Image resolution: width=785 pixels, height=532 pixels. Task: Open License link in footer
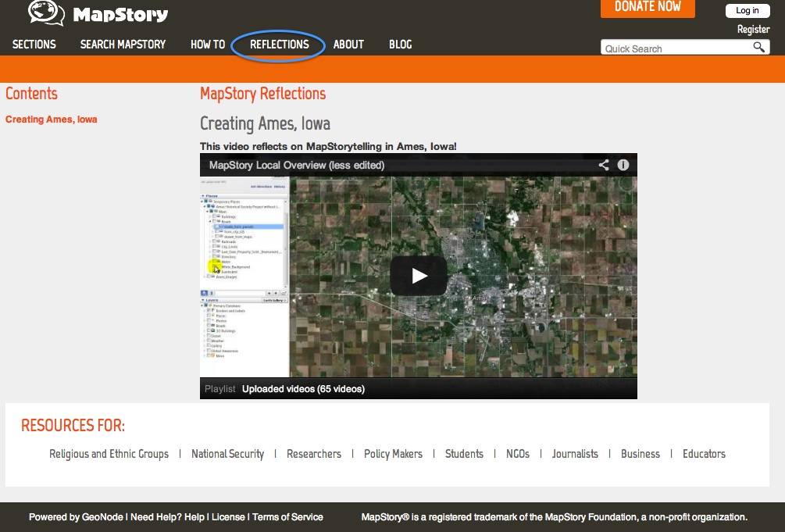(228, 517)
